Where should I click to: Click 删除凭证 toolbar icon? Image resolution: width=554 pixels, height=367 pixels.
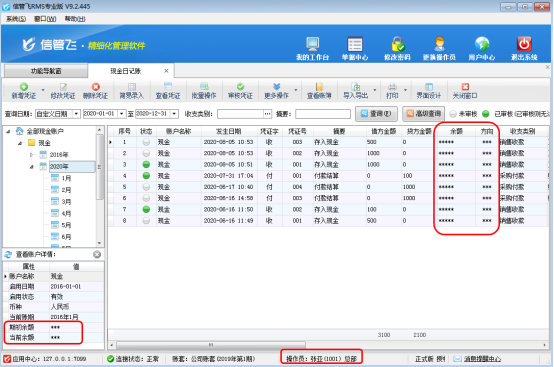(95, 87)
